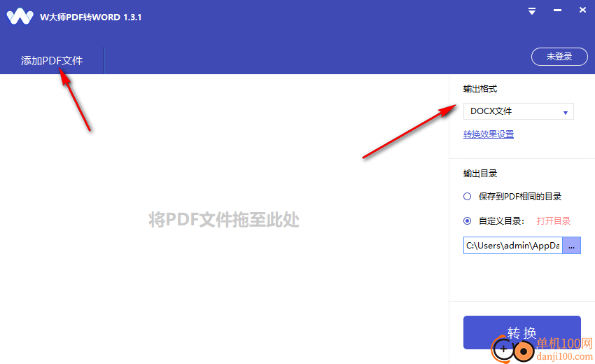Start conversion with the 转换 button
This screenshot has height=364, width=595.
pos(522,332)
